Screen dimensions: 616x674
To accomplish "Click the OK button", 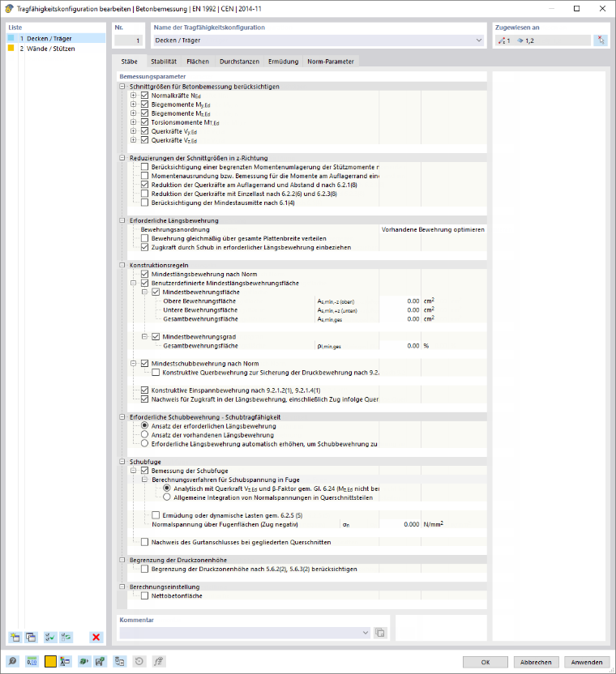I will click(486, 662).
